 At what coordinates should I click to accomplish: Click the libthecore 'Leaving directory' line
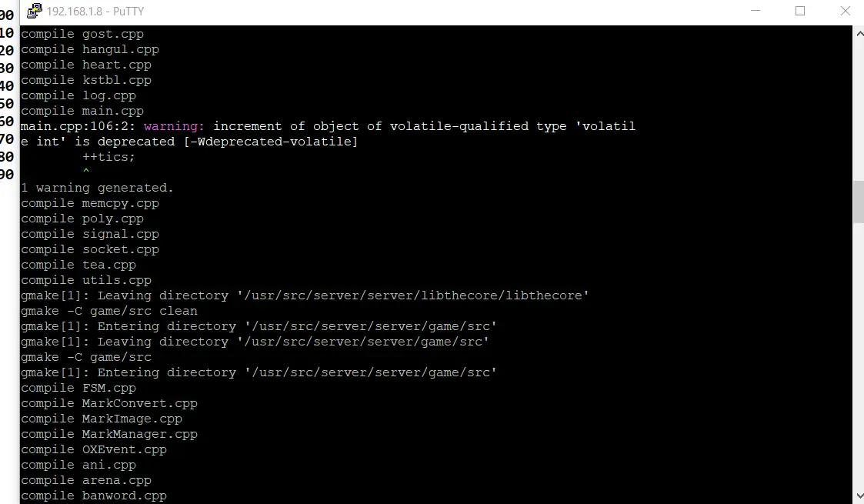pyautogui.click(x=305, y=295)
